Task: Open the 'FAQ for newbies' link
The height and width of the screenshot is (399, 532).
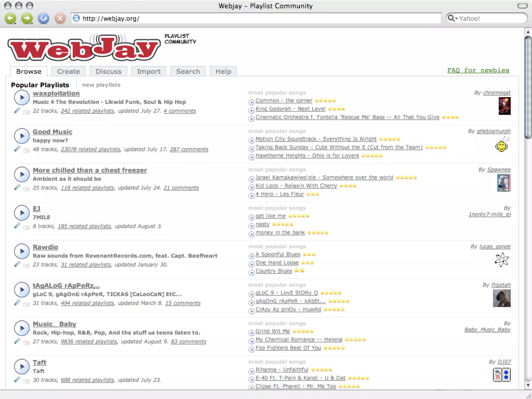Action: tap(478, 70)
